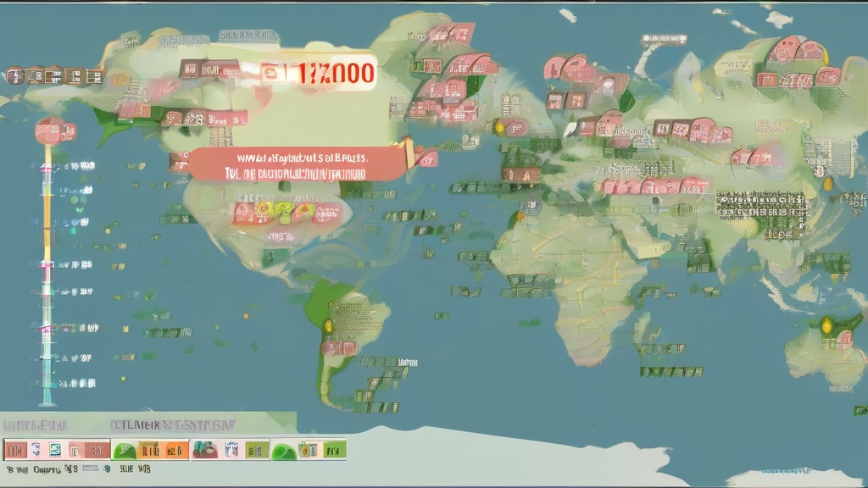Click the white bird icon over Europe

[571, 128]
